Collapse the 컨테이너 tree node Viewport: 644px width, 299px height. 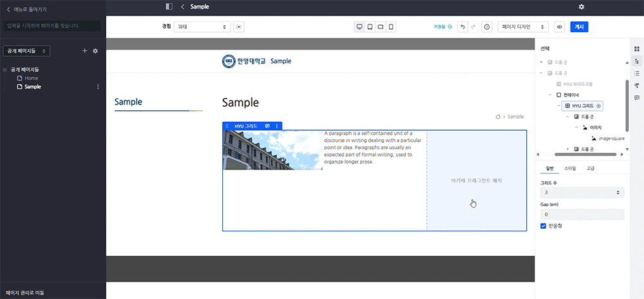click(x=549, y=95)
